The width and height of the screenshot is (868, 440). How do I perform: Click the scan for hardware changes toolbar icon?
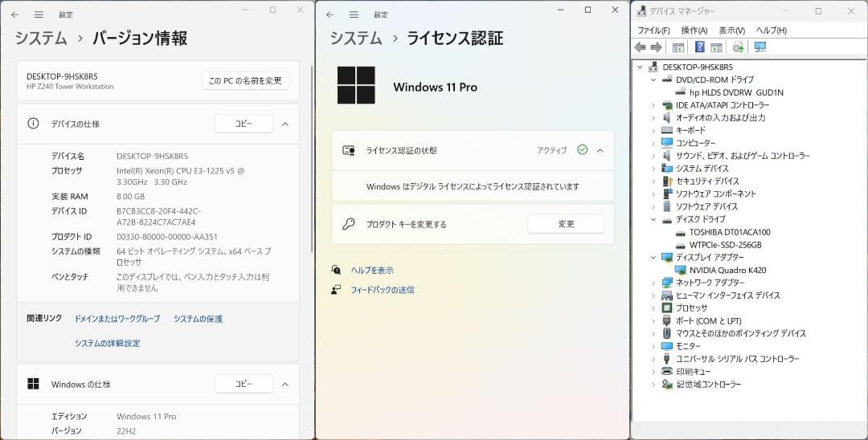738,47
